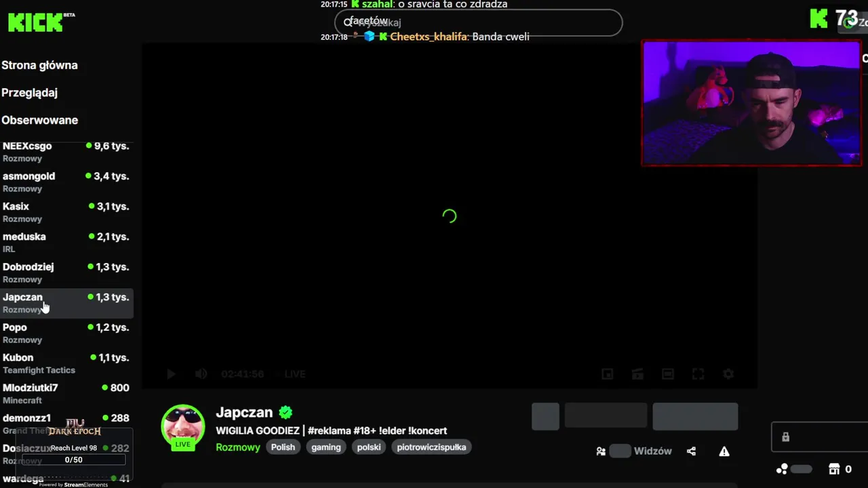Open the meduska channel in the sidebar
This screenshot has height=488, width=868.
click(66, 242)
